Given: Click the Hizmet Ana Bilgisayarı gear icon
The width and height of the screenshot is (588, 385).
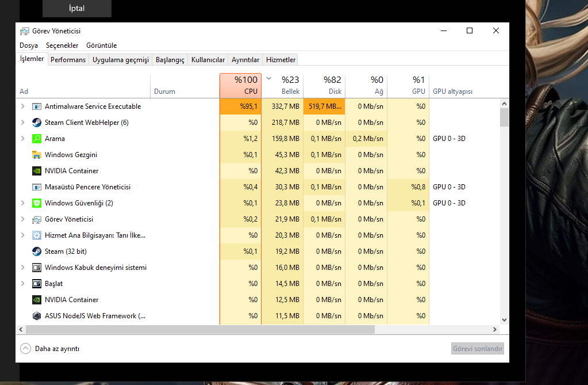Looking at the screenshot, I should [x=36, y=235].
